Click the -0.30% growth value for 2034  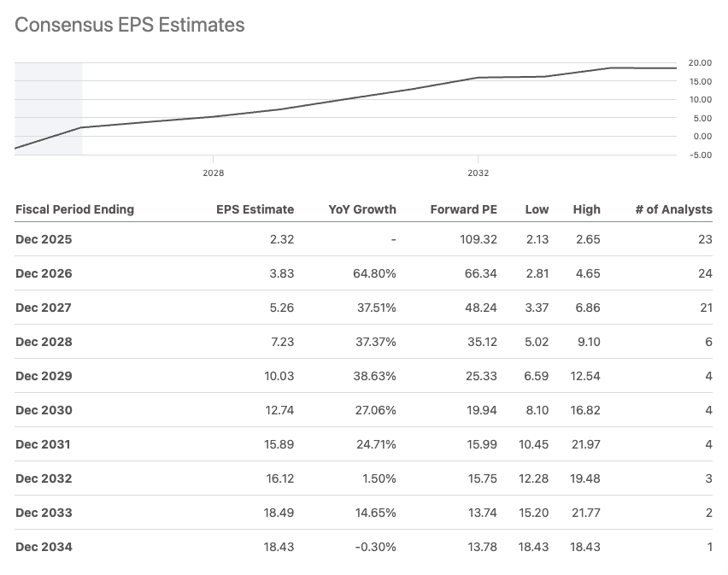[x=376, y=547]
